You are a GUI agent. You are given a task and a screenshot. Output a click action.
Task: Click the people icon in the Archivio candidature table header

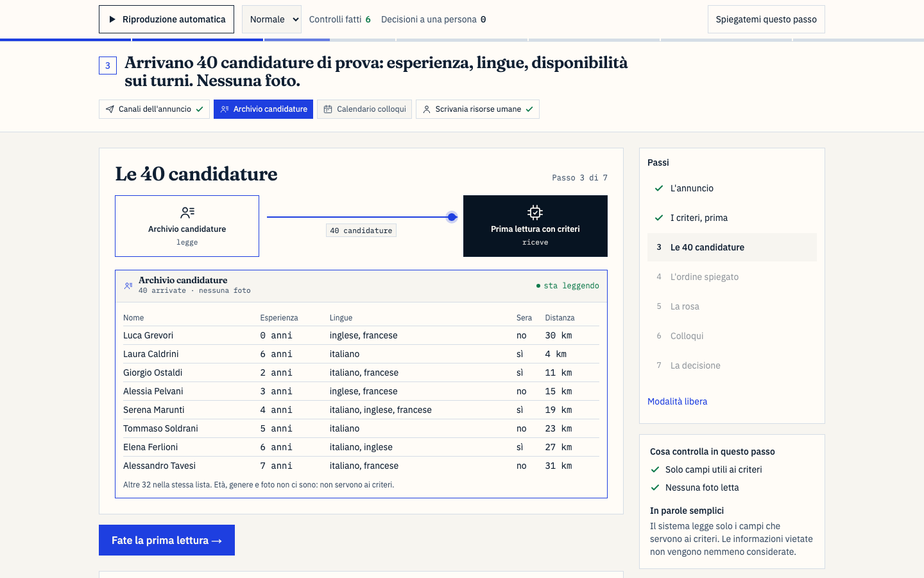tap(128, 286)
